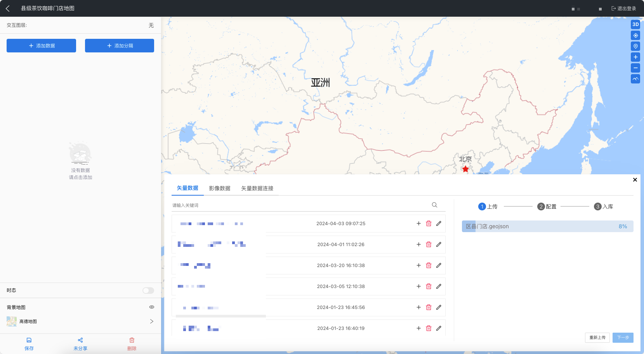This screenshot has height=354, width=644.
Task: Switch the map to 3D view
Action: pyautogui.click(x=635, y=24)
